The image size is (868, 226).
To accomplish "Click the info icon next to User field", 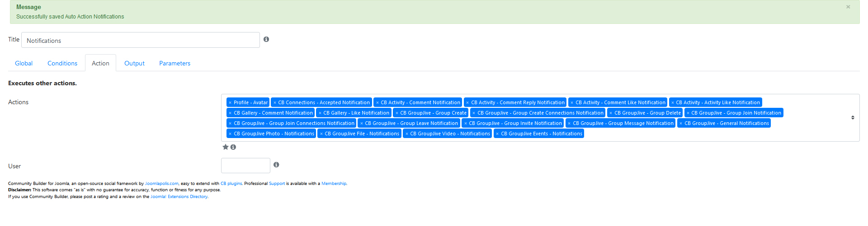I will 276,165.
